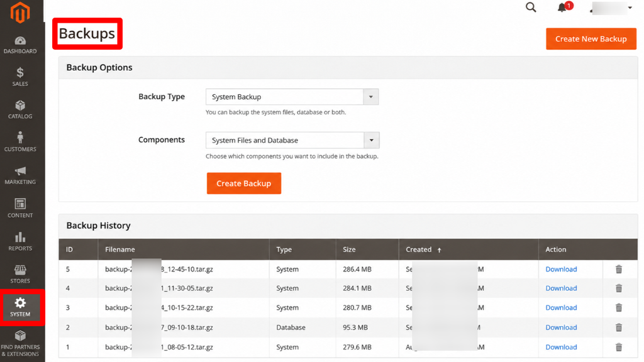
Task: Open the Customers sidebar menu
Action: pos(20,142)
